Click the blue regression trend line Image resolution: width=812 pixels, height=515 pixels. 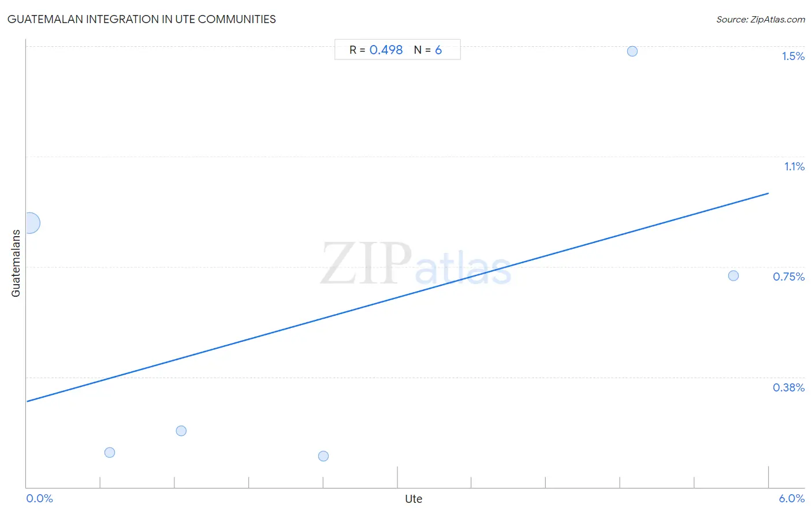click(x=397, y=297)
